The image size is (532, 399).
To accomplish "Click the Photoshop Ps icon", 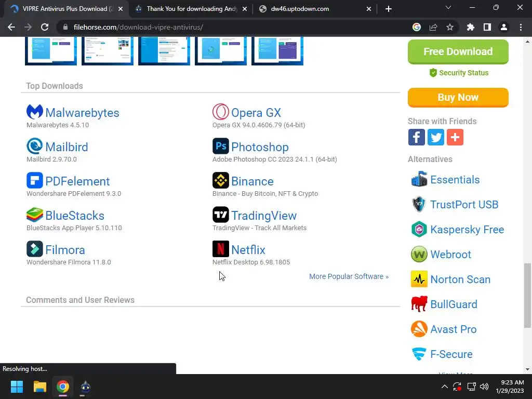I will click(220, 146).
